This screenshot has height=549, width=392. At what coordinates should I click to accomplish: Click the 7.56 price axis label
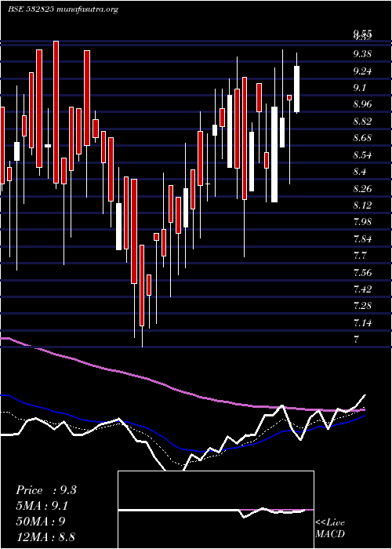362,272
